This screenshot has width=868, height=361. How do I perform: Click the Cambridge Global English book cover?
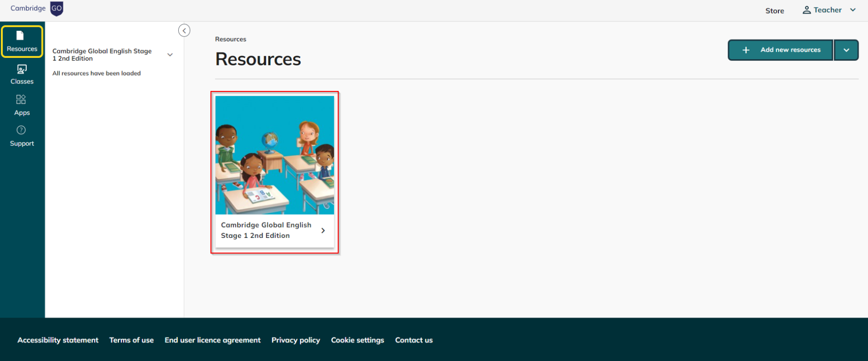(x=275, y=155)
